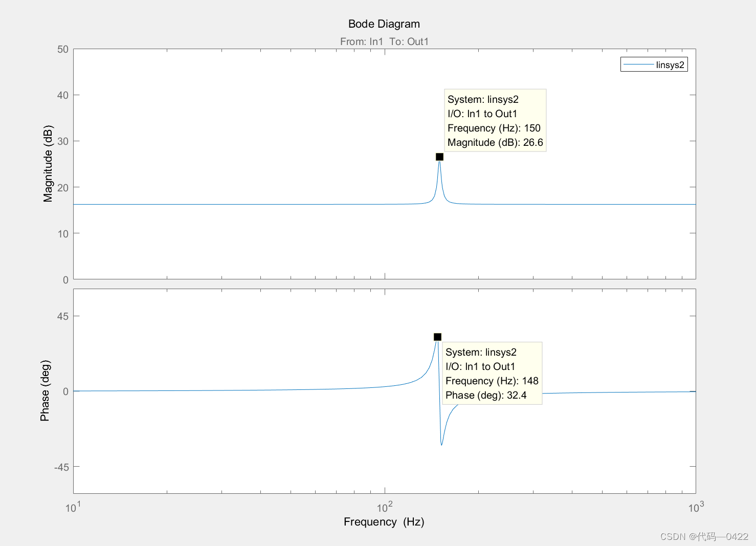This screenshot has width=756, height=546.
Task: Click the linsys2 legend label
Action: point(670,65)
